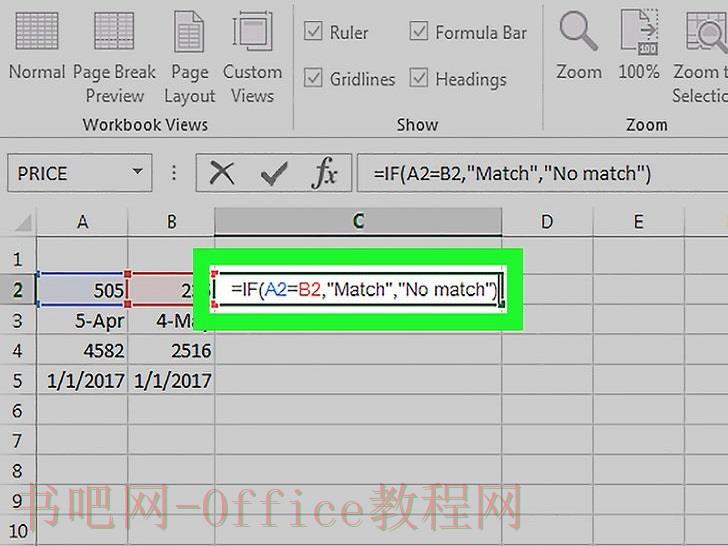This screenshot has height=546, width=728.
Task: Click cell B4 containing 2516
Action: click(x=171, y=351)
